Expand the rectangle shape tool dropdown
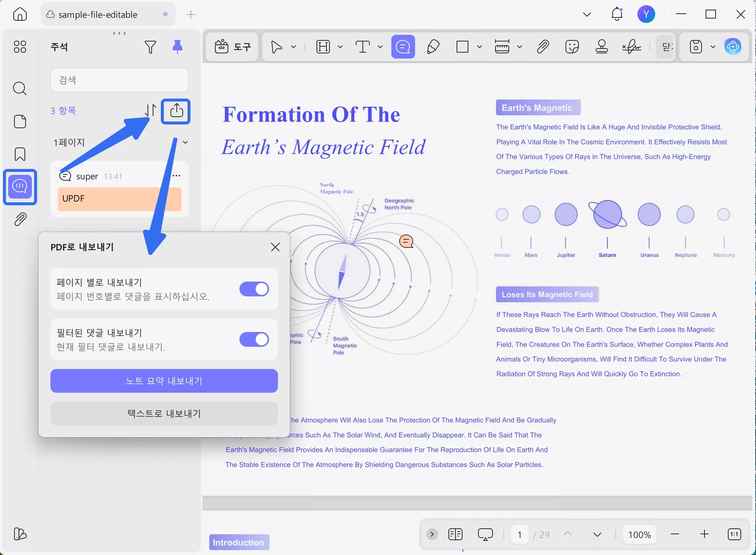Screen dimensions: 756x555 [x=480, y=47]
